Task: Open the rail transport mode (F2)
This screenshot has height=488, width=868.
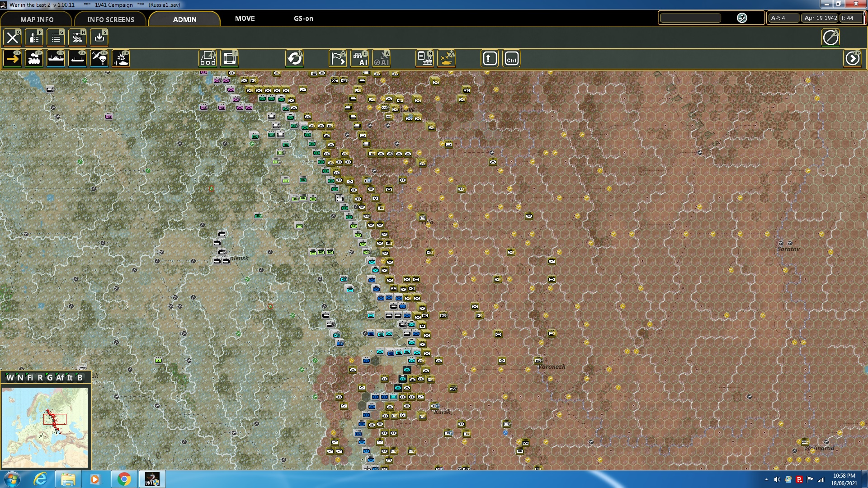Action: pyautogui.click(x=34, y=58)
